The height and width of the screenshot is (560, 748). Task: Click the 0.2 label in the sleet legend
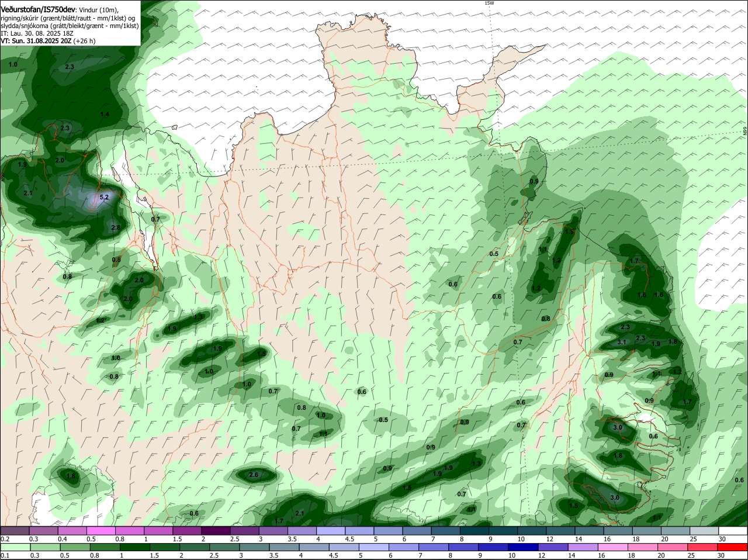pos(5,539)
